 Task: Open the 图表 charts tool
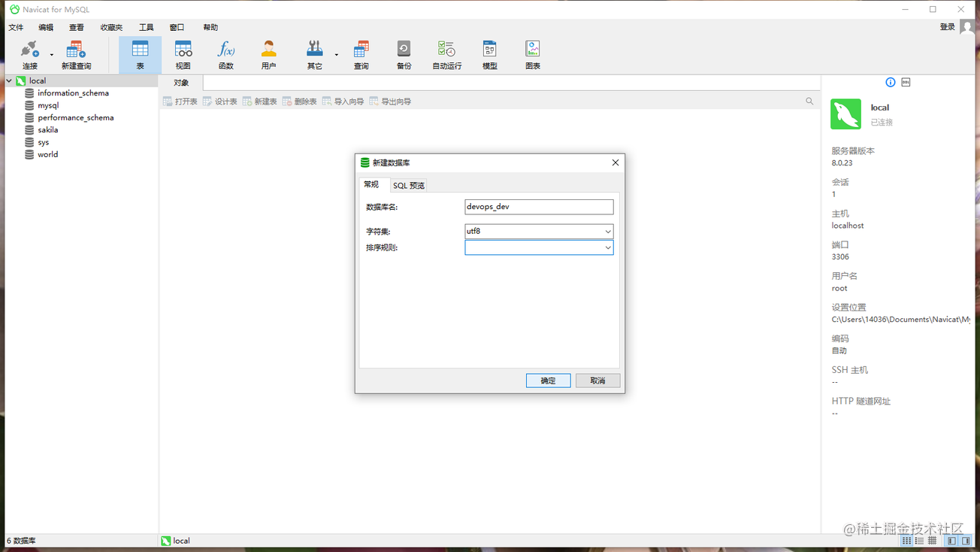[532, 54]
